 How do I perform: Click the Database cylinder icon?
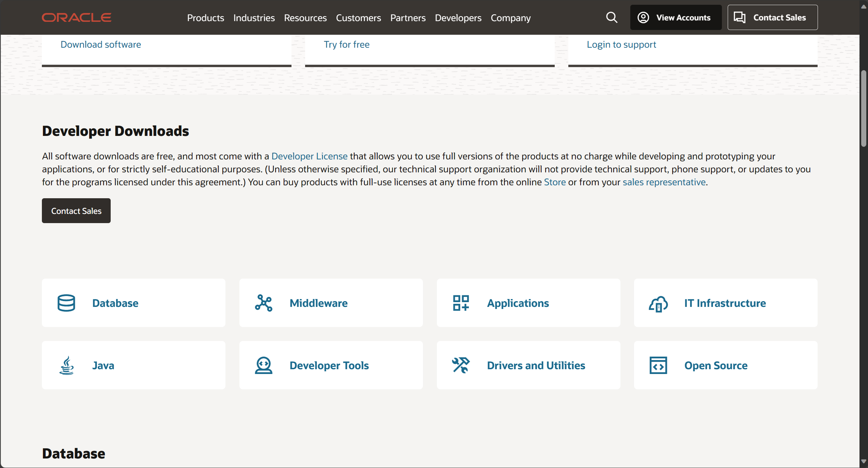point(66,303)
